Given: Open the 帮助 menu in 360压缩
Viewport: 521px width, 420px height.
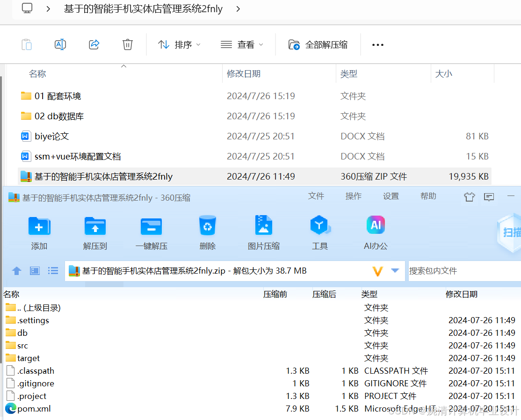Looking at the screenshot, I should 428,196.
